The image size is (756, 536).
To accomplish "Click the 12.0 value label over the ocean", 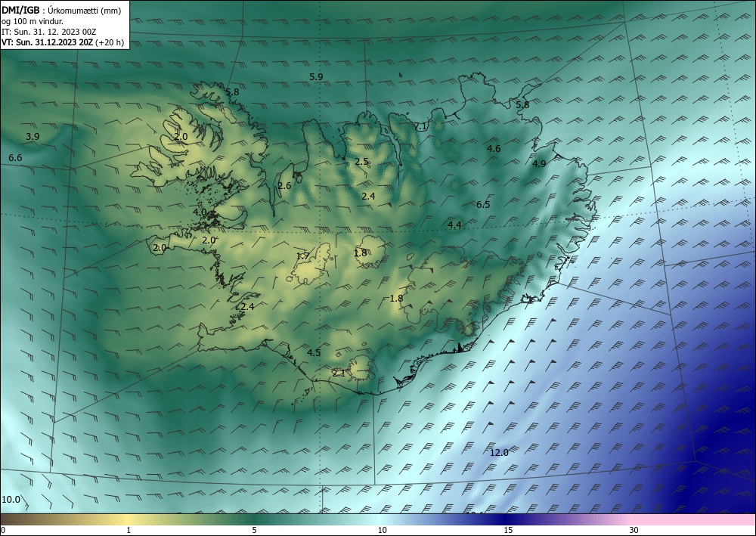I will tap(499, 453).
